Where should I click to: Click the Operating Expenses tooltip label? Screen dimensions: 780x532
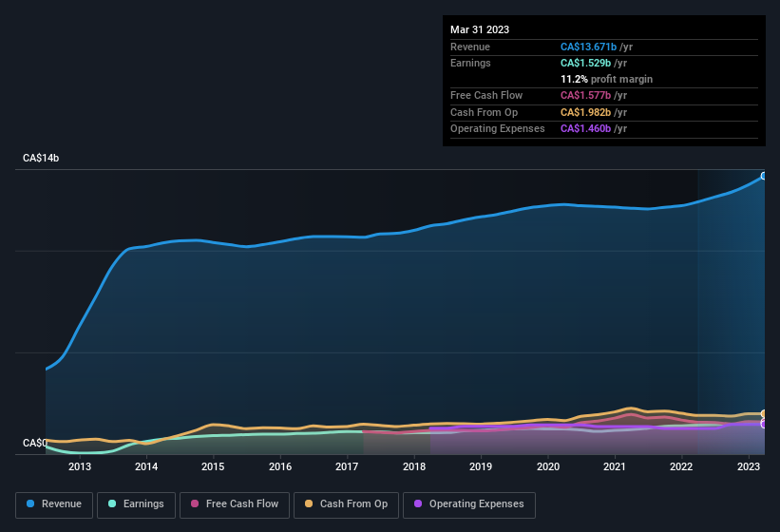498,129
